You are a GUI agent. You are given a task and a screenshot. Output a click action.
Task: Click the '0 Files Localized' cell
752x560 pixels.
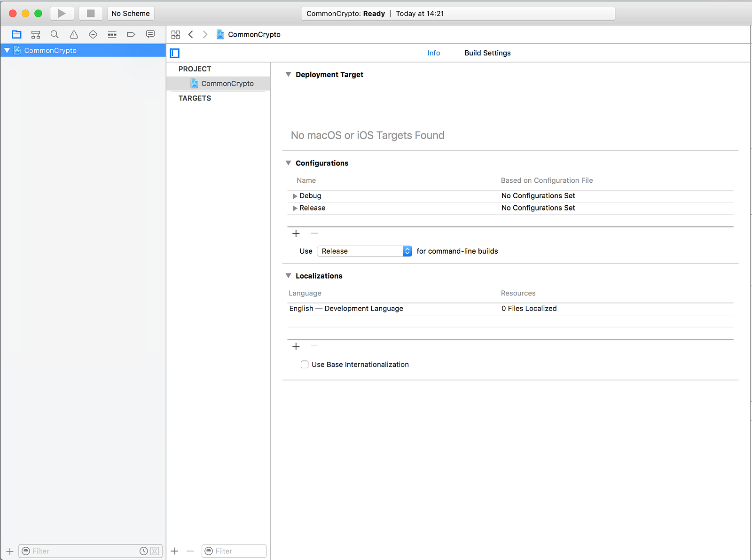click(529, 309)
